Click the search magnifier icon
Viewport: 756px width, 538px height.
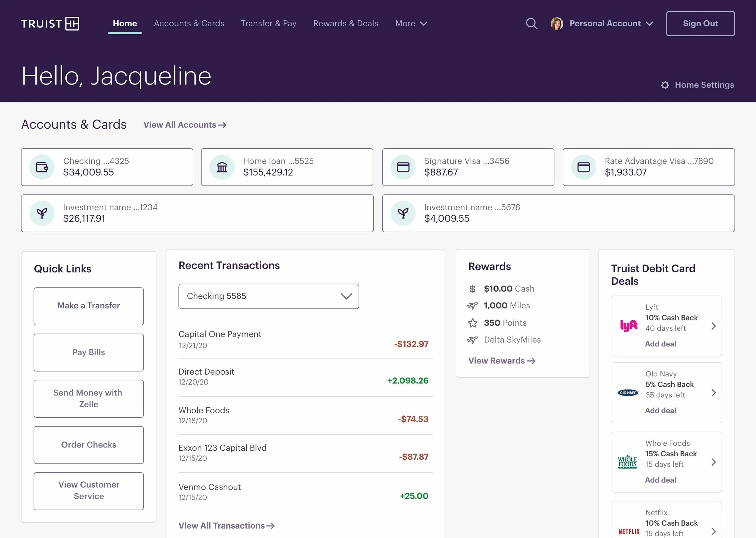tap(532, 24)
